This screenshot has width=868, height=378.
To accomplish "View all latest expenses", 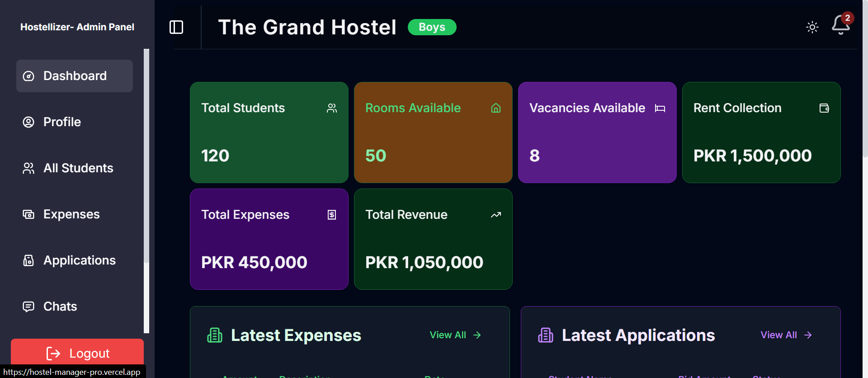I will 455,335.
